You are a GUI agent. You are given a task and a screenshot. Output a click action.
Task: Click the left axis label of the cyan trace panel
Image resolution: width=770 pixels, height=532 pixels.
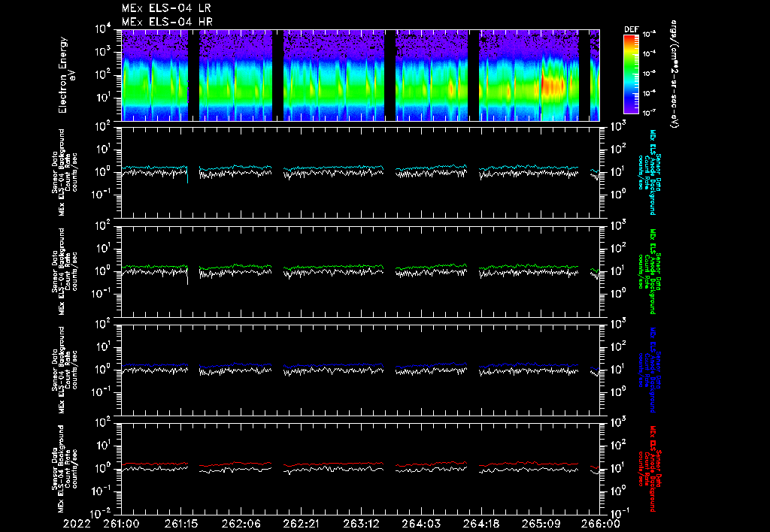click(x=65, y=172)
